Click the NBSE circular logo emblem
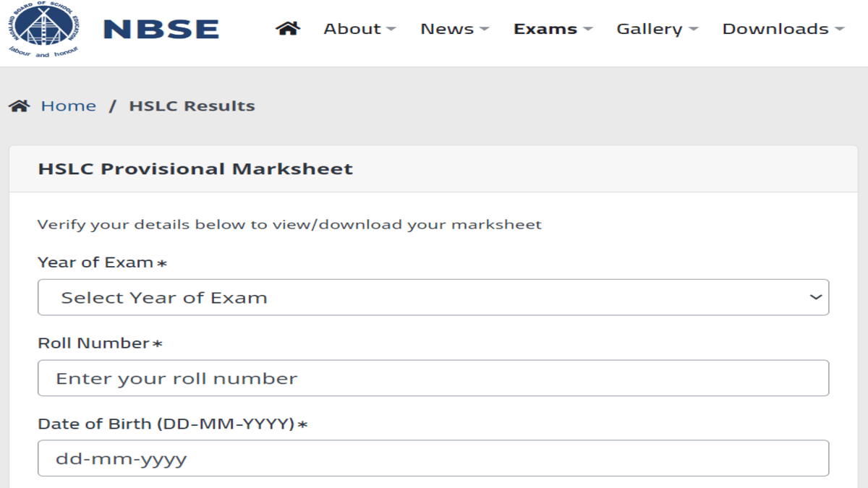Screen dimensions: 868x488 click(43, 29)
